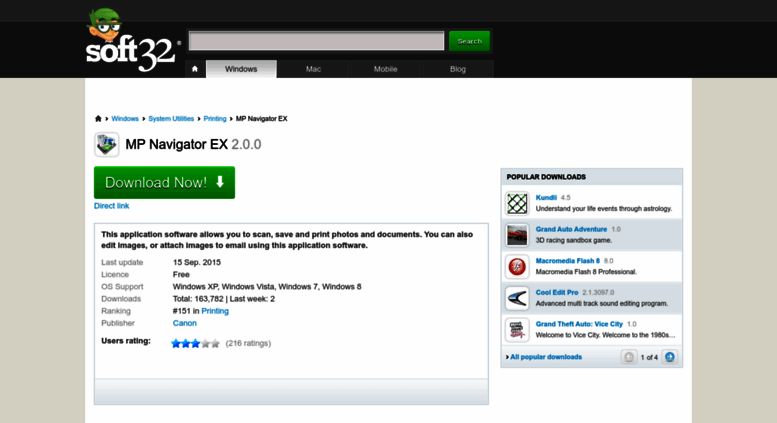The height and width of the screenshot is (423, 777).
Task: Click the green Search button
Action: [469, 41]
